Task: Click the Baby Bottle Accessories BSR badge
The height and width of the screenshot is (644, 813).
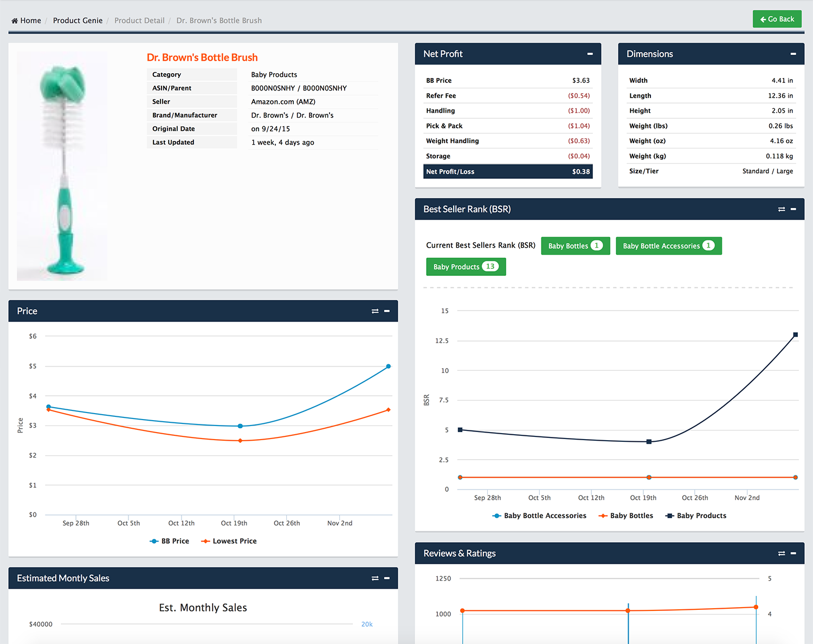Action: [668, 246]
